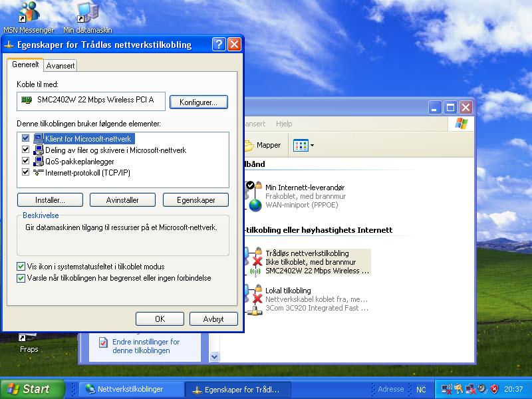Toggle Vis ikon i systemstatusfeltet checkbox
Screen dimensions: 532x399
[21, 267]
